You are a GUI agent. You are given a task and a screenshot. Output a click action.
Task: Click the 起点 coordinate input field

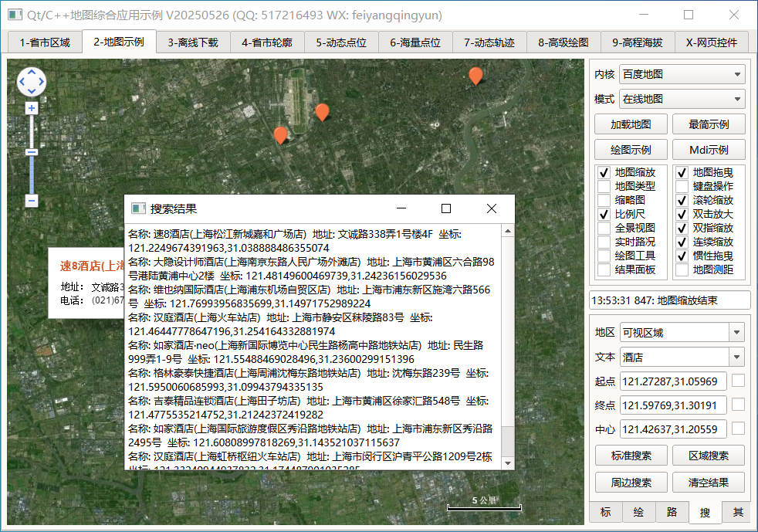point(673,381)
